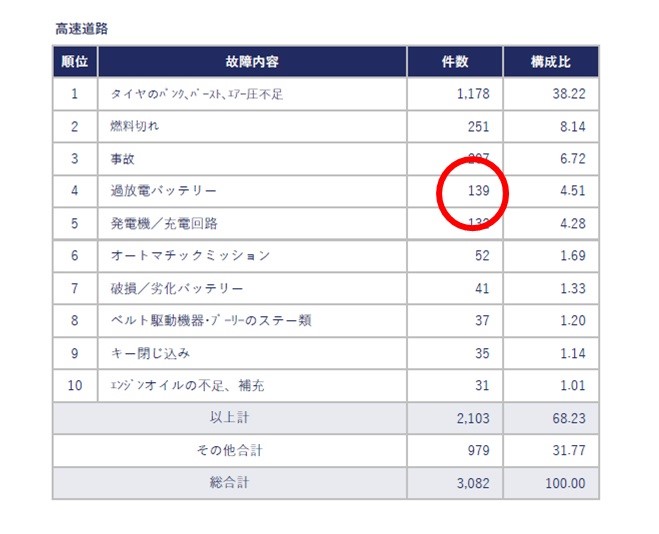The image size is (659, 534).
Task: Click the 燃料切れ cell
Action: 135,127
